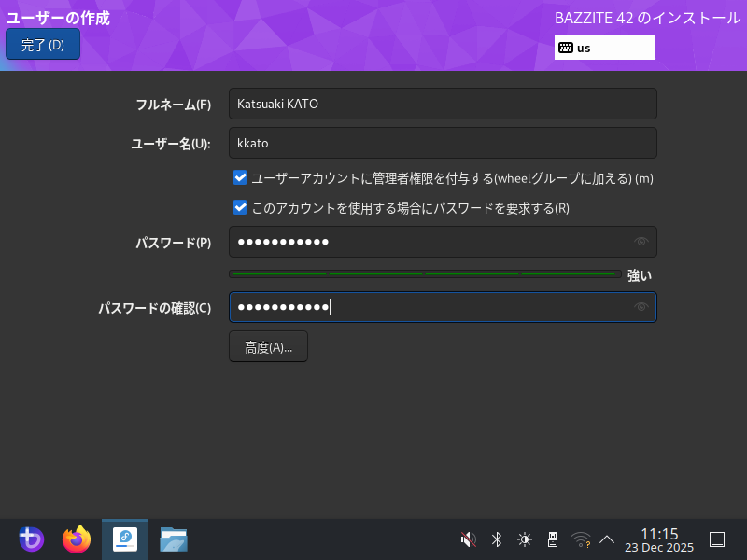This screenshot has width=747, height=560.
Task: Open the file manager from the taskbar
Action: pyautogui.click(x=174, y=539)
